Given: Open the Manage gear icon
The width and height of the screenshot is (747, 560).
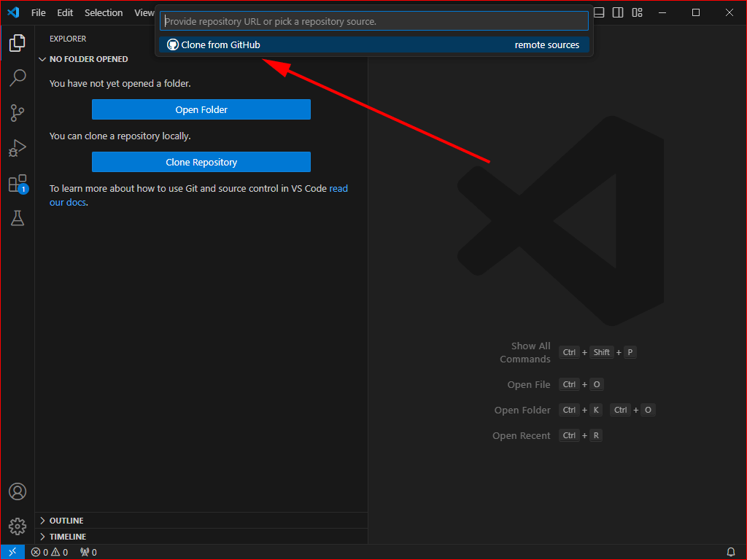Looking at the screenshot, I should 18,526.
